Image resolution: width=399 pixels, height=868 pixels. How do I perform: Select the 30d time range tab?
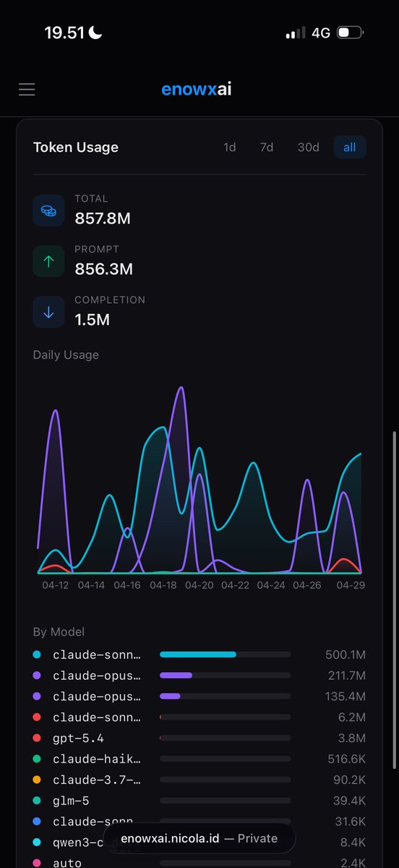pyautogui.click(x=309, y=147)
